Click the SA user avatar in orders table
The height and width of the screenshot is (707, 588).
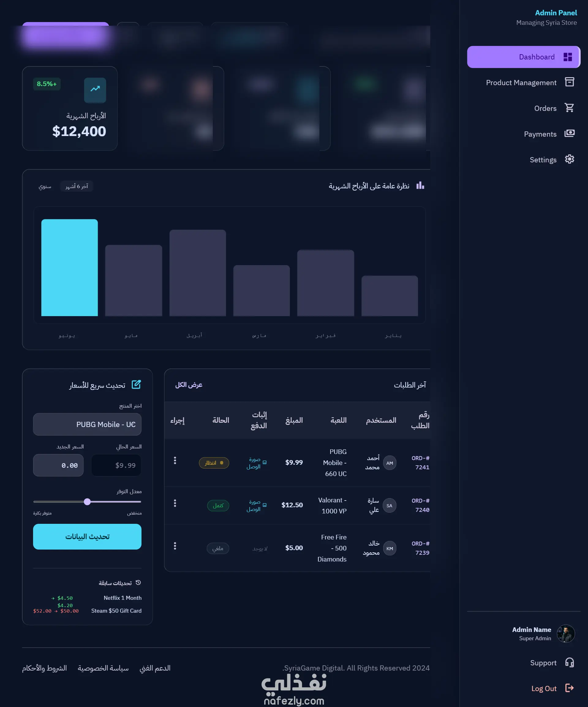(x=390, y=505)
